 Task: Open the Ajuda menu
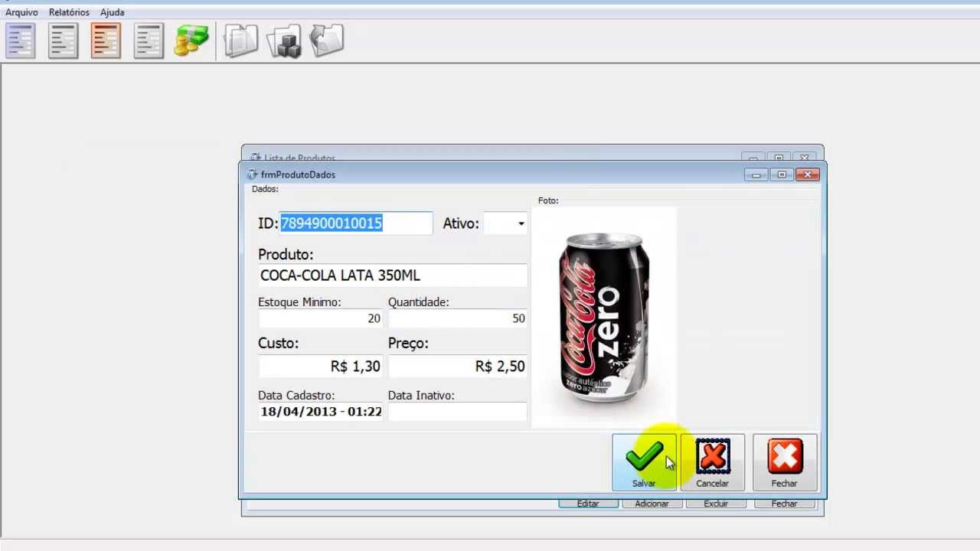coord(113,12)
